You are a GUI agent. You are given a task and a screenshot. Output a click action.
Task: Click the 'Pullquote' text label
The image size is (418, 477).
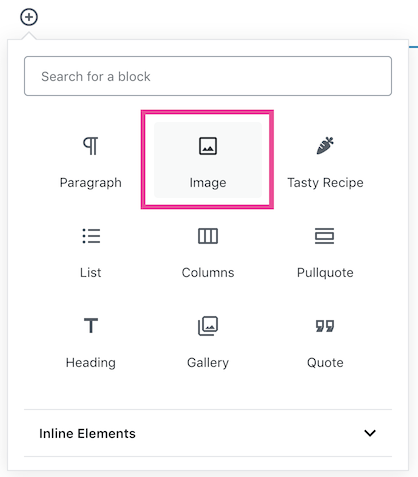pyautogui.click(x=325, y=273)
